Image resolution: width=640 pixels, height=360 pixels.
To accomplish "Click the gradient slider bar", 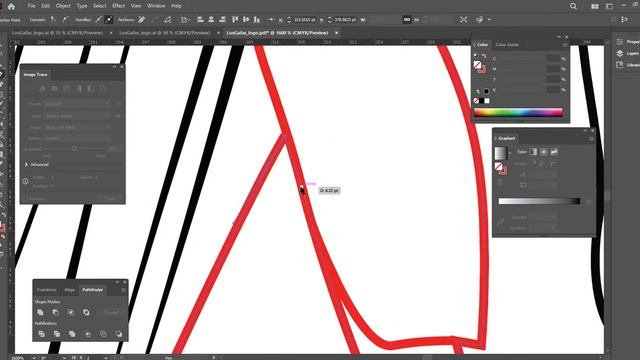I will tap(539, 201).
